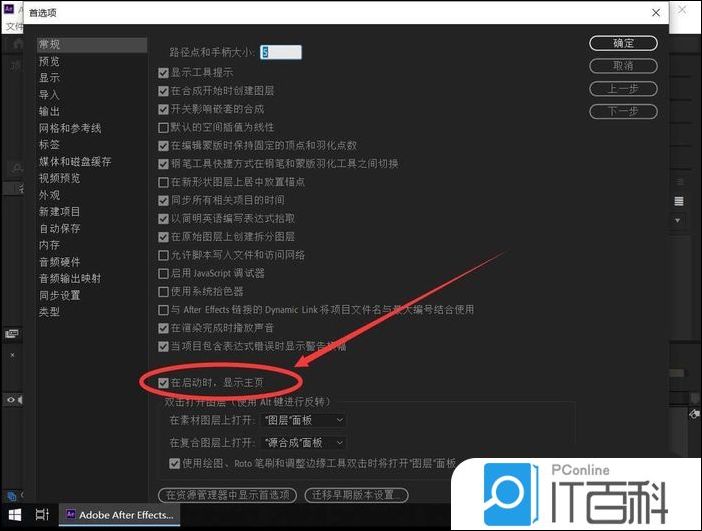Click the 取消 button
Viewport: 702px width, 531px height.
point(623,66)
